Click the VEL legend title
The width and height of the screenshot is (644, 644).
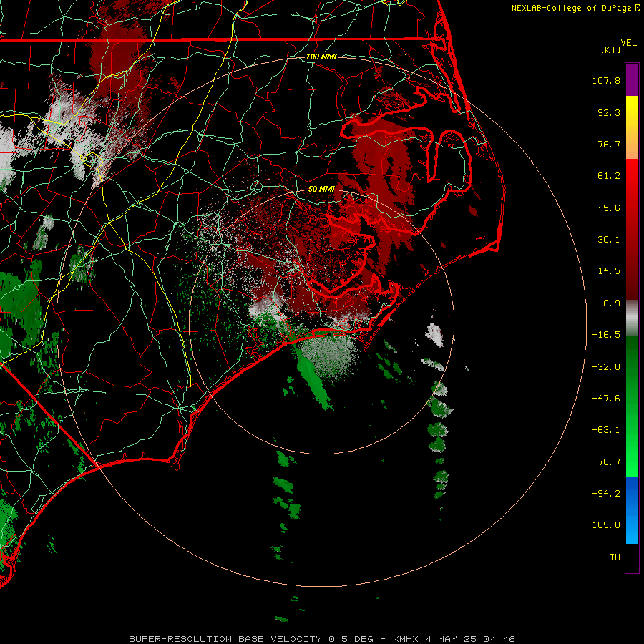click(x=628, y=43)
